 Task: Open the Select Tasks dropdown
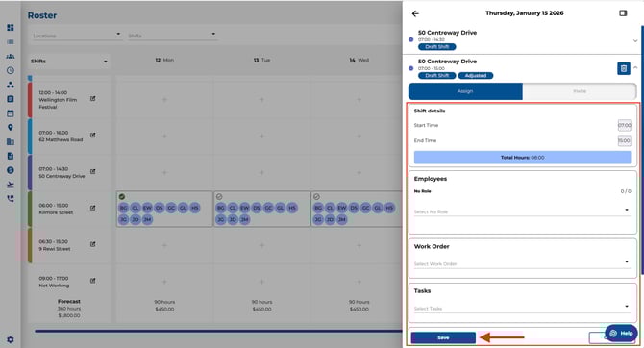[522, 308]
